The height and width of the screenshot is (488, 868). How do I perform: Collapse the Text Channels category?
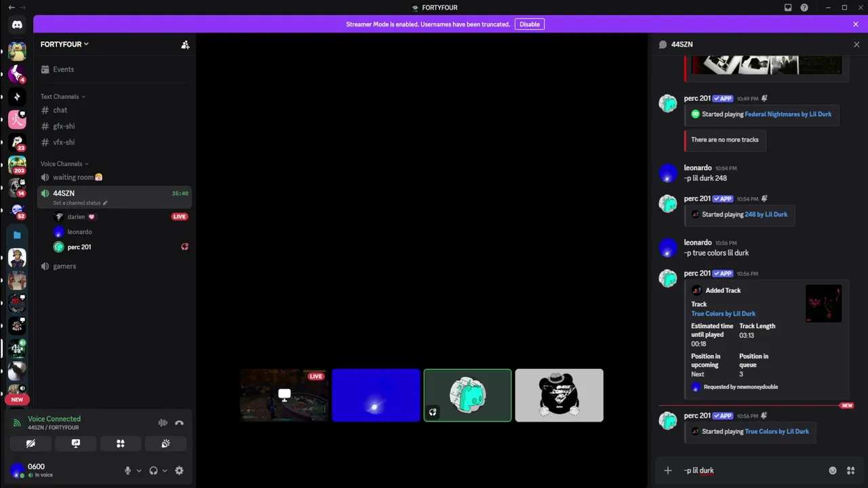[62, 96]
